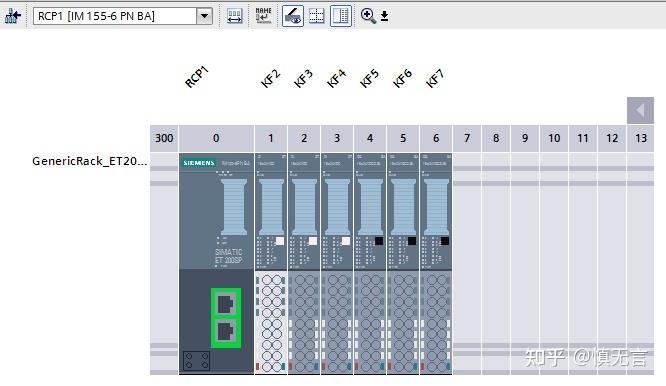Toggle the show module labels eye icon

coord(293,16)
